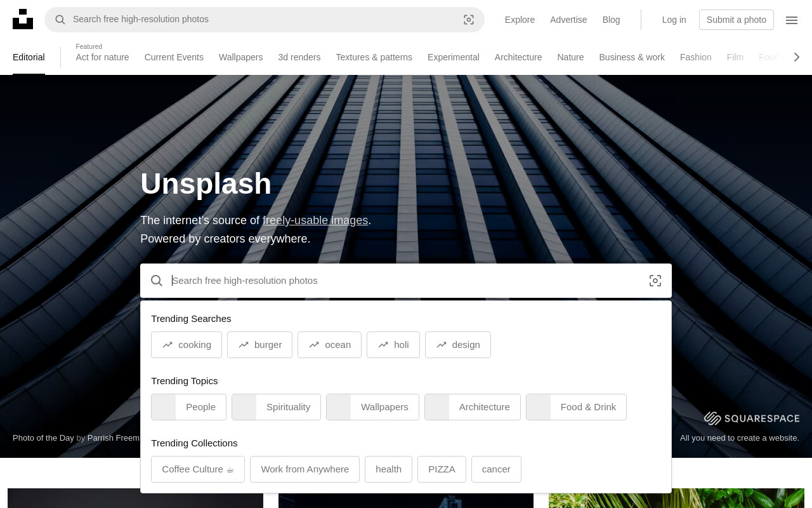Click Log in link
The image size is (812, 508).
click(674, 20)
